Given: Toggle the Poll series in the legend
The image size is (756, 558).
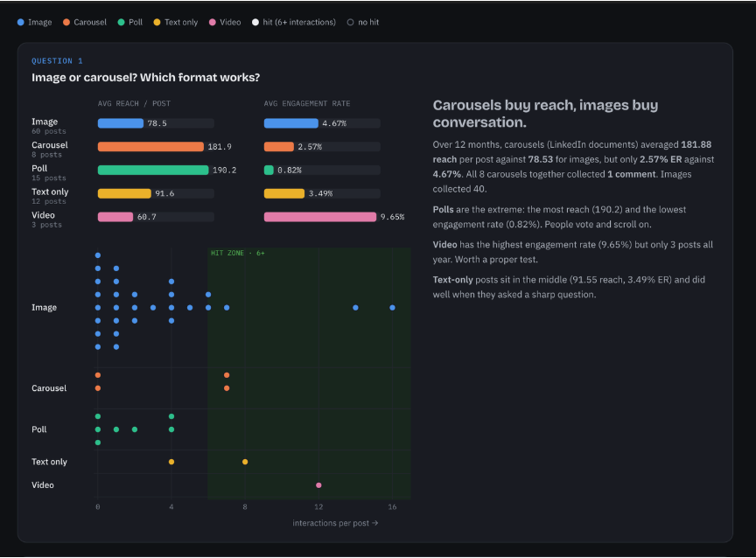Looking at the screenshot, I should click(x=130, y=22).
